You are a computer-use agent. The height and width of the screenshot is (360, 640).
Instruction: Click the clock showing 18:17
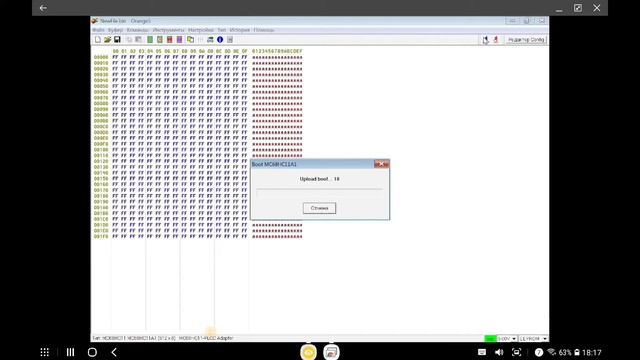tap(591, 352)
